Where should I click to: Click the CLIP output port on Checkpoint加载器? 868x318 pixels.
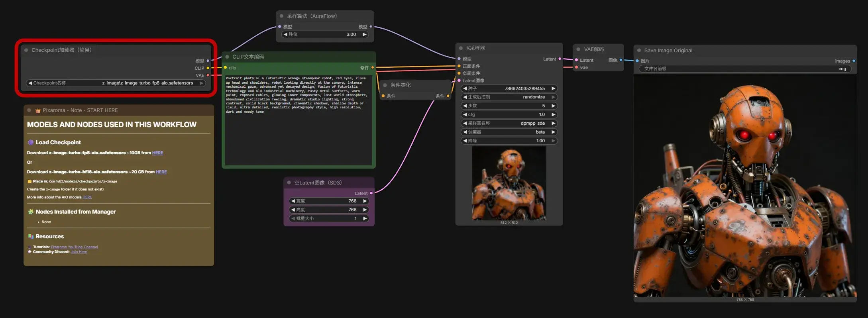point(208,68)
